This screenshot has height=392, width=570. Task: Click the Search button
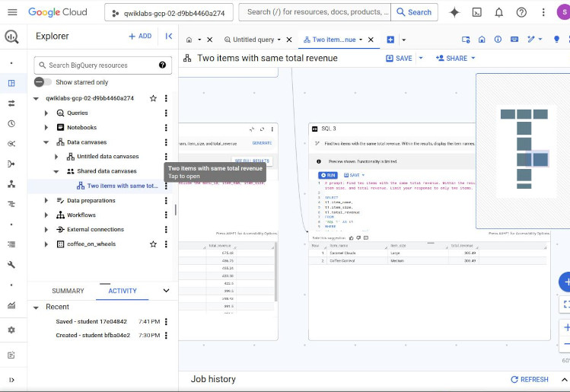[414, 12]
